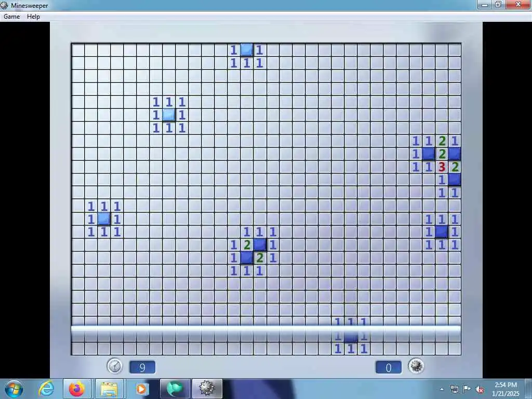Screen dimensions: 532x399
Task: Open the taskbar clock showing 2:54 PM
Action: click(x=506, y=389)
